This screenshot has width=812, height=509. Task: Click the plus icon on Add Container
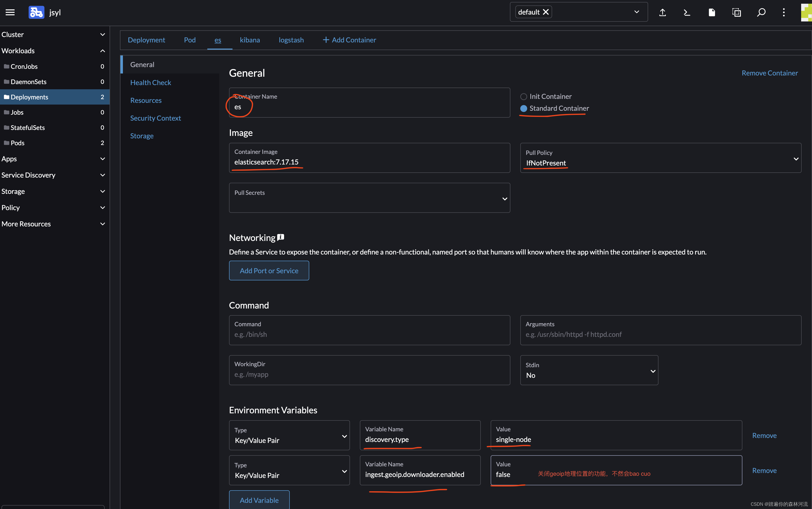click(326, 40)
